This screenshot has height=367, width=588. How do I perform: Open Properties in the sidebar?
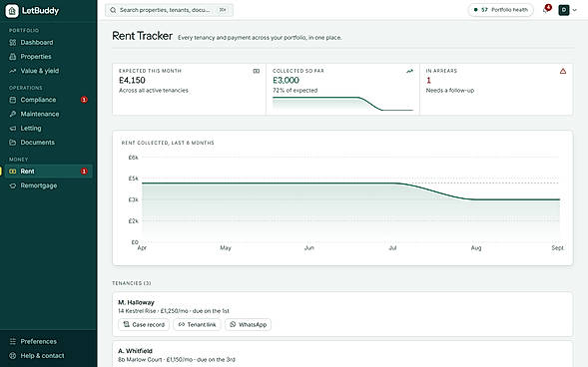49,57
